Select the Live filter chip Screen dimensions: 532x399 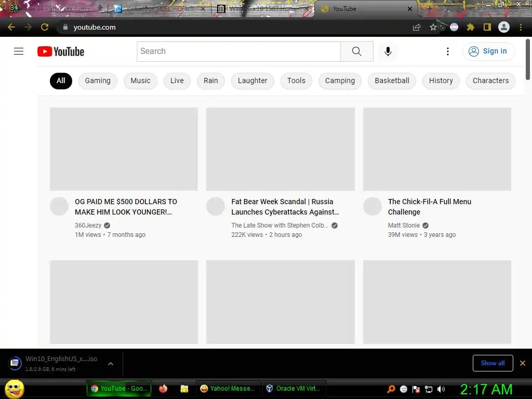pos(177,81)
